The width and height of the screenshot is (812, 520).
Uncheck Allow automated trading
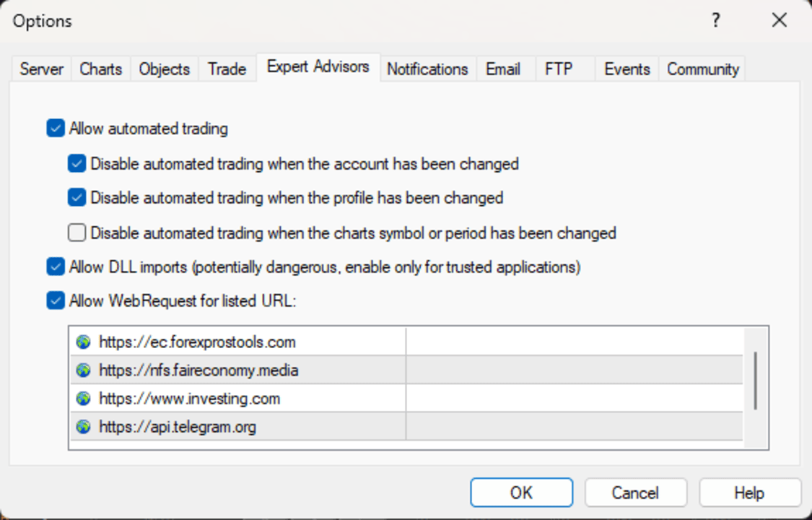coord(56,129)
